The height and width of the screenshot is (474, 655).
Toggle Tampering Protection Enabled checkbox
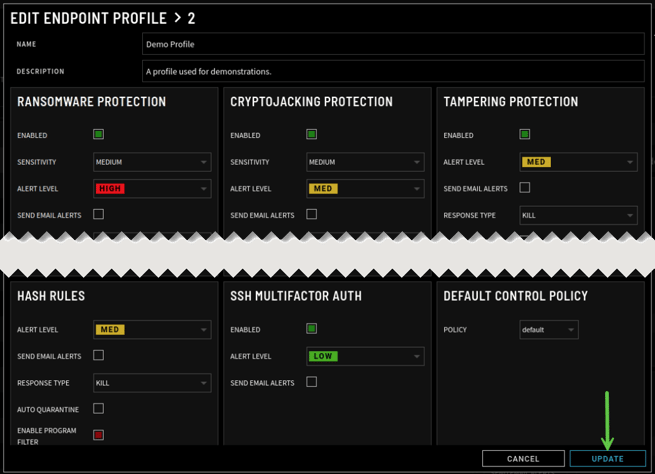pos(525,134)
